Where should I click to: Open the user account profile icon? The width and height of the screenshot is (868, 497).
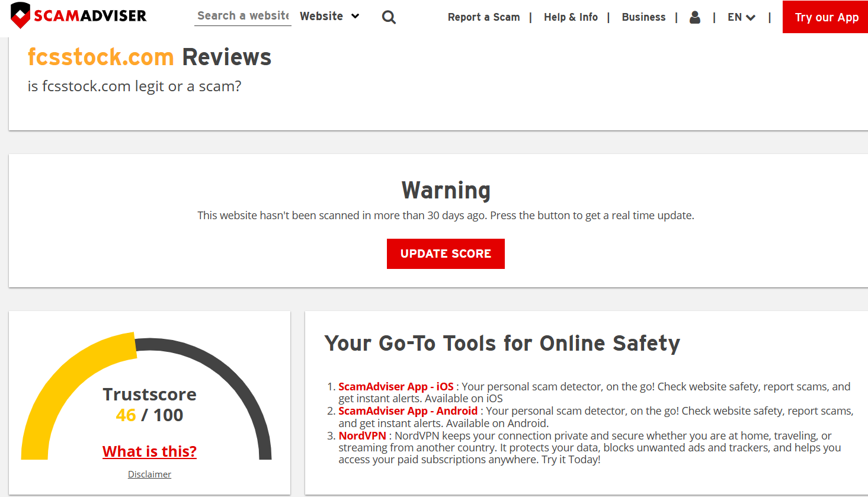tap(695, 17)
